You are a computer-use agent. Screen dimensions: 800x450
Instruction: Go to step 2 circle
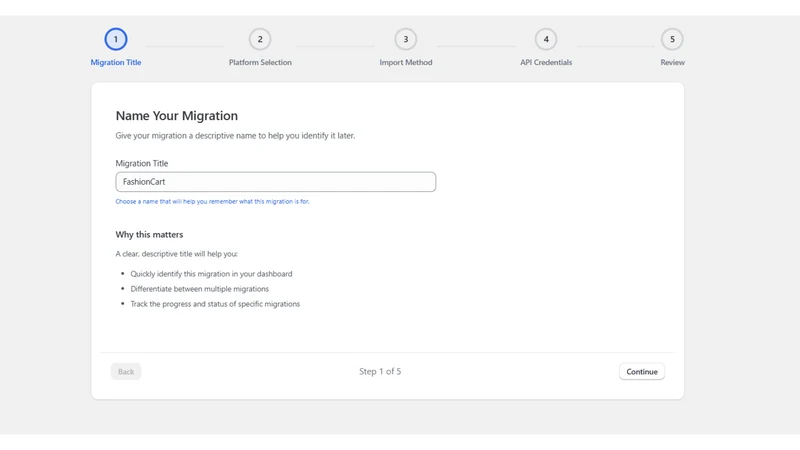tap(260, 39)
